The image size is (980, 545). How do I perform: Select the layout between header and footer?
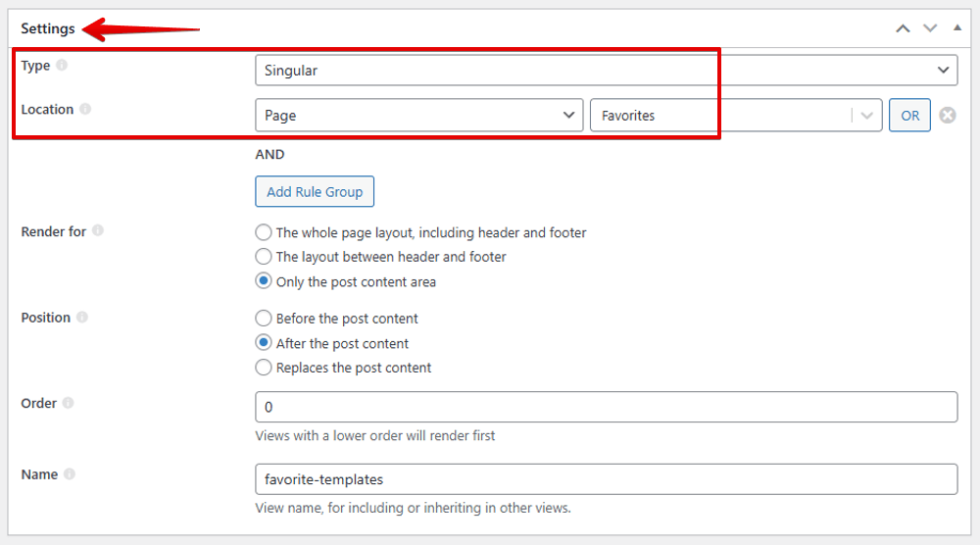pyautogui.click(x=263, y=256)
